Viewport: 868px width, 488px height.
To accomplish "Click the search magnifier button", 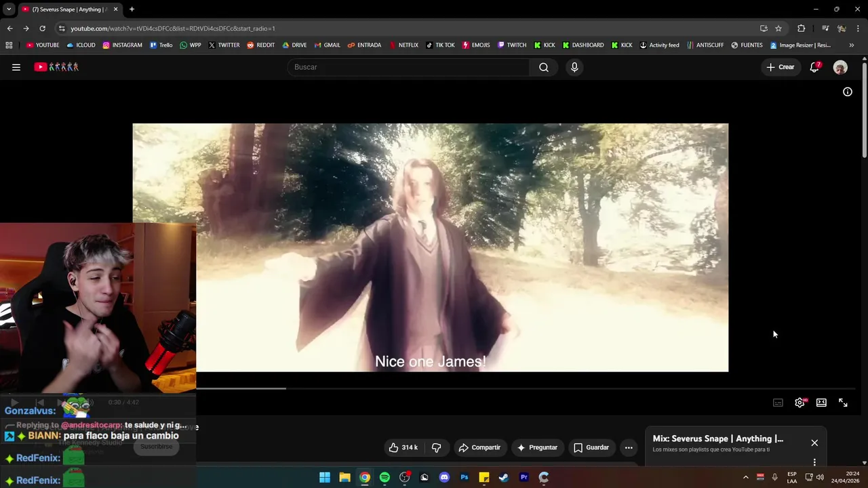I will pyautogui.click(x=543, y=67).
